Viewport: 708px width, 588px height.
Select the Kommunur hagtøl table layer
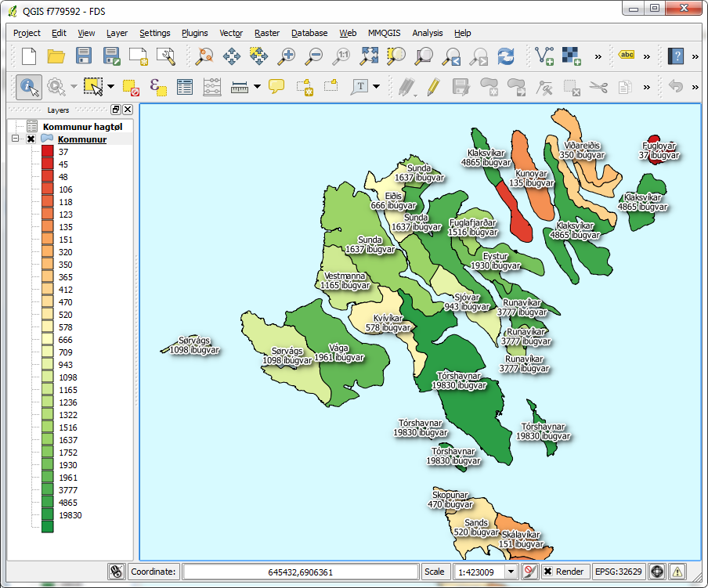pyautogui.click(x=82, y=126)
